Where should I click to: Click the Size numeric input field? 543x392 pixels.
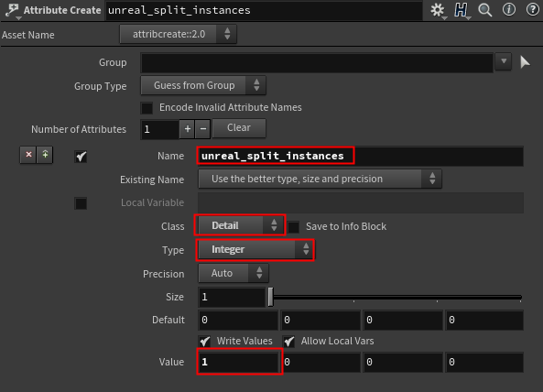(x=232, y=297)
